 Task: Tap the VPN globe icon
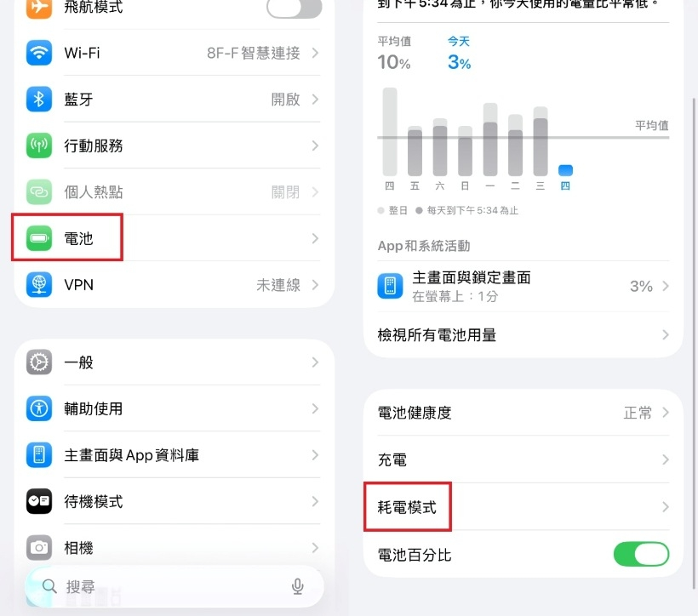click(39, 284)
